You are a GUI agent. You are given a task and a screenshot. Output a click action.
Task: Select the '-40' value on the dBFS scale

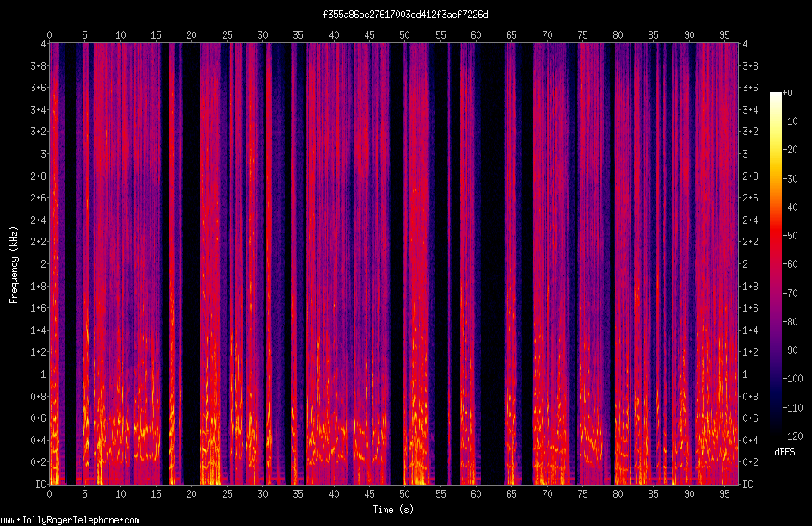click(790, 207)
